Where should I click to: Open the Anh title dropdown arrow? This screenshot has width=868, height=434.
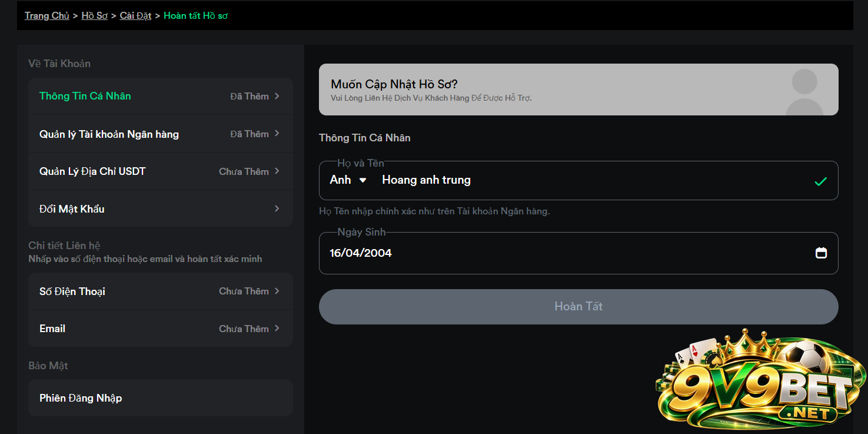(363, 180)
